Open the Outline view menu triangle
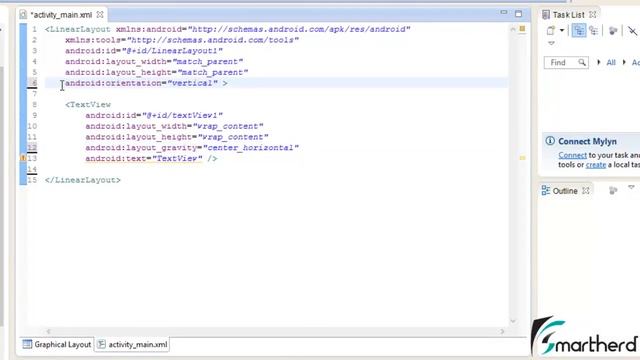Image resolution: width=640 pixels, height=360 pixels. click(631, 187)
